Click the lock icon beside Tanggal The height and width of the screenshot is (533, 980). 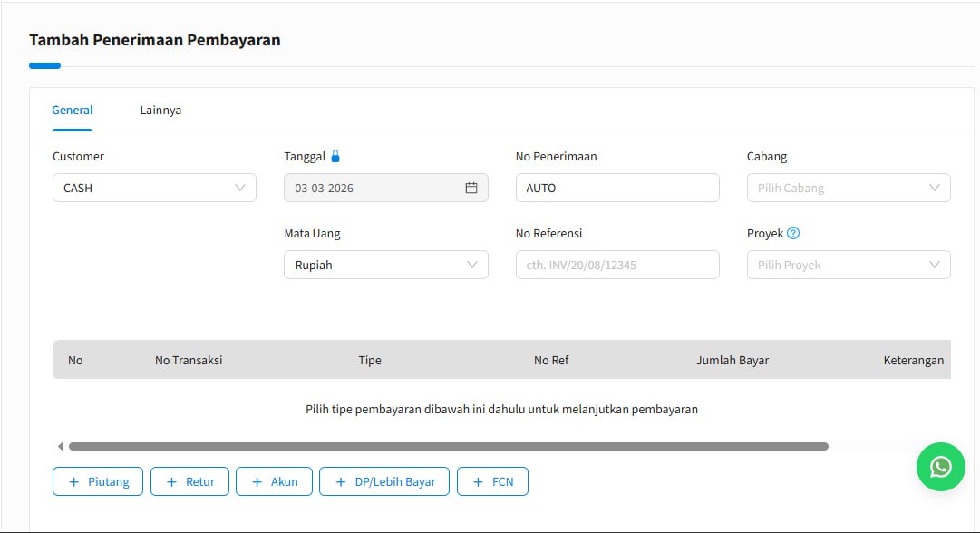(x=335, y=156)
